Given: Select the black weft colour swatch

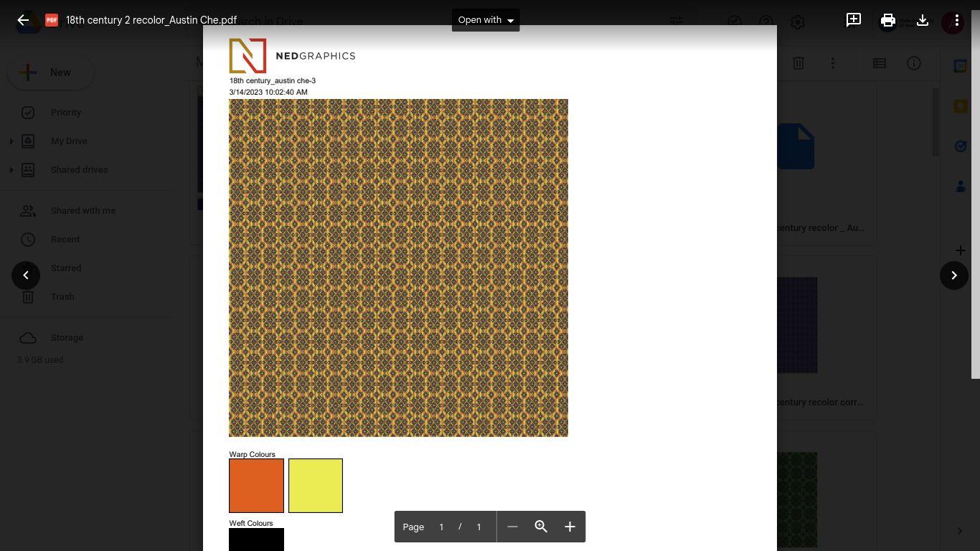Looking at the screenshot, I should pos(257,540).
